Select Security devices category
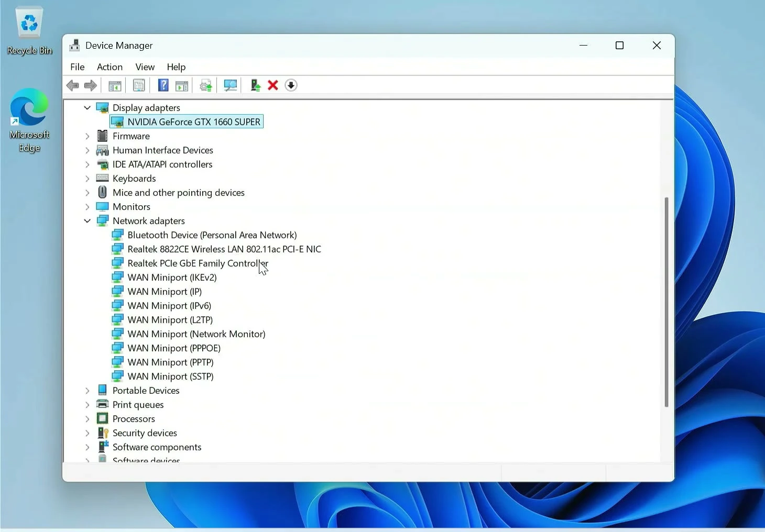 pos(145,433)
